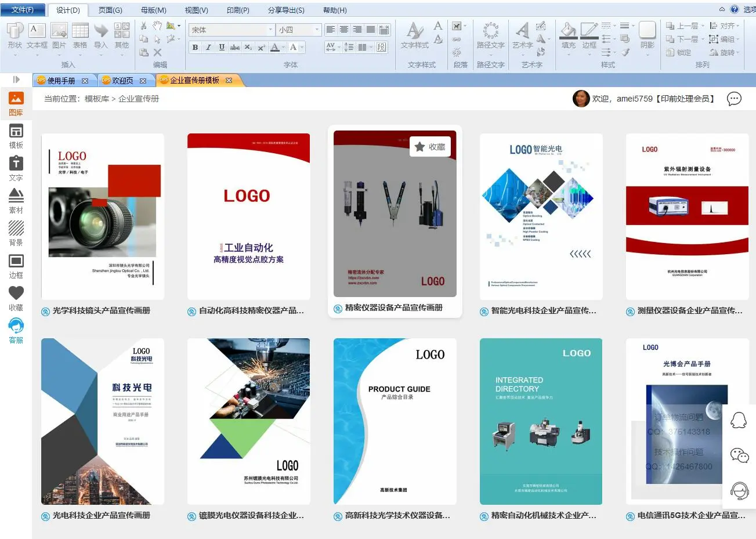
Task: Open the 小四 font size dropdown
Action: pyautogui.click(x=316, y=30)
